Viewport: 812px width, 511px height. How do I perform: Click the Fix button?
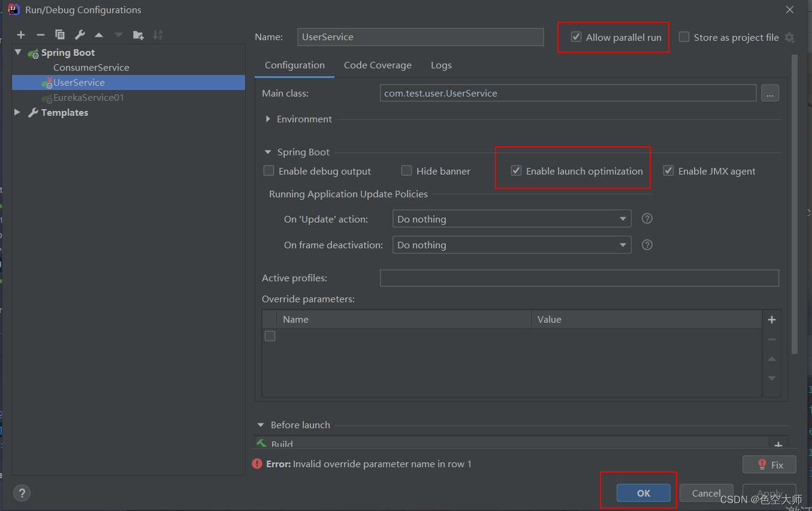click(769, 464)
